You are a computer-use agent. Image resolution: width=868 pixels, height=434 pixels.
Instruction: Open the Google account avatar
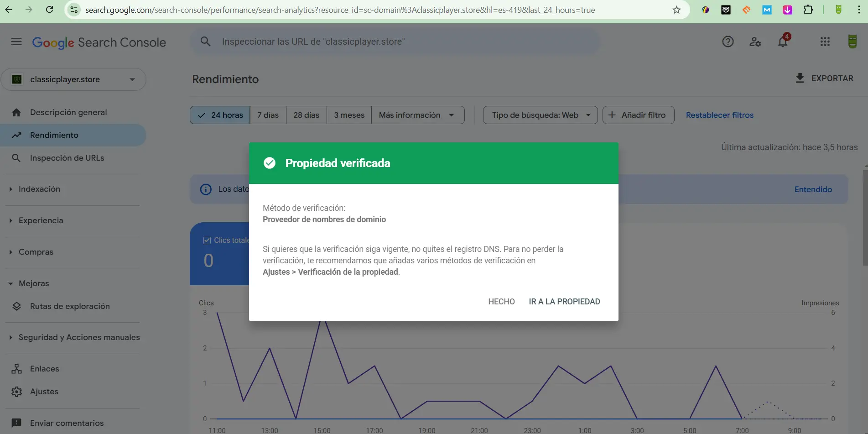click(852, 42)
